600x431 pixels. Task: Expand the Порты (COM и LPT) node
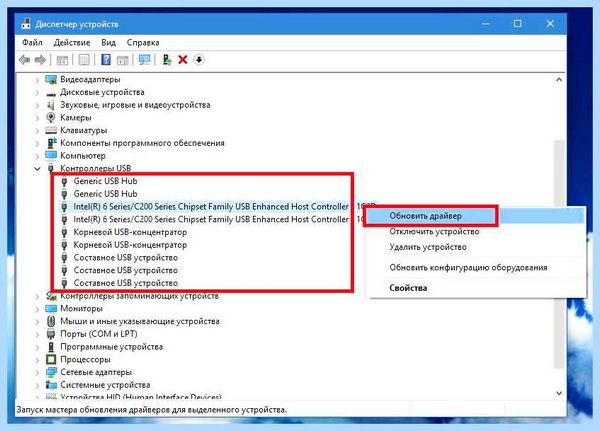[37, 334]
